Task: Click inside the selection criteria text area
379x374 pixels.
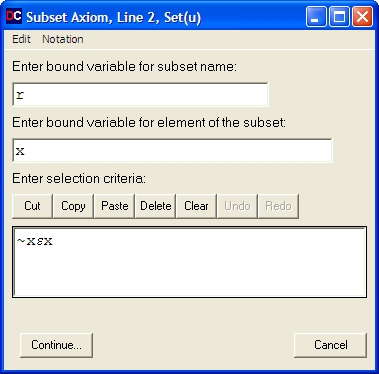Action: point(189,262)
